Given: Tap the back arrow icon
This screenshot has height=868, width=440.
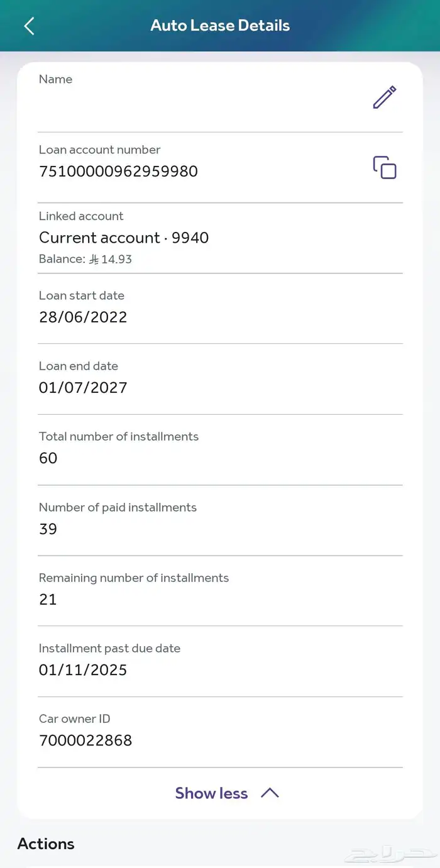Looking at the screenshot, I should click(x=29, y=26).
